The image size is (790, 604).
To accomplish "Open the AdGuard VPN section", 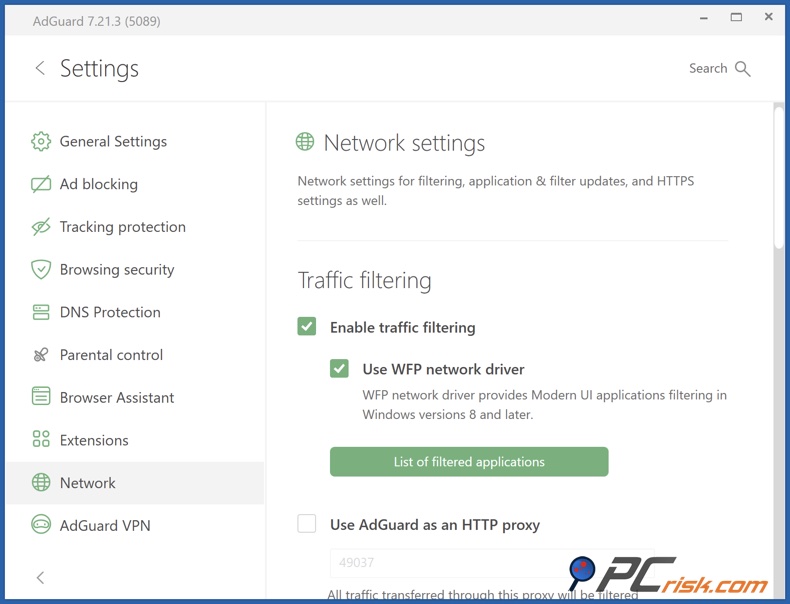I will point(104,525).
